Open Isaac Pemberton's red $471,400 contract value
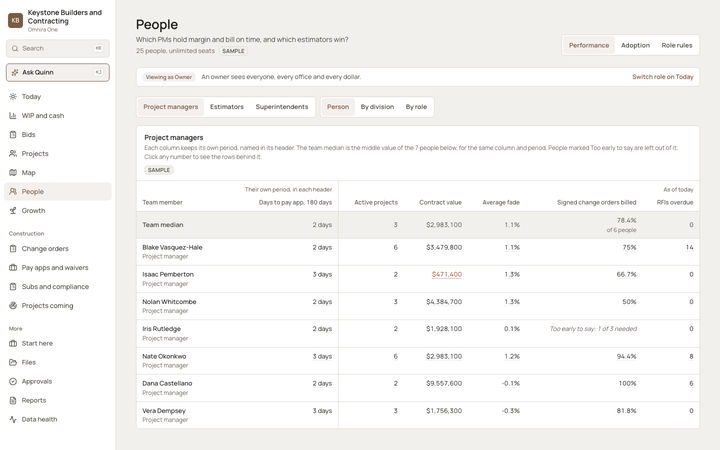This screenshot has height=450, width=720. 446,275
